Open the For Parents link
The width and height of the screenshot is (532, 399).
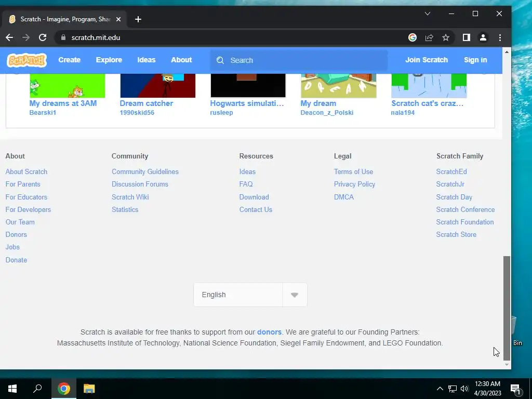pyautogui.click(x=23, y=184)
